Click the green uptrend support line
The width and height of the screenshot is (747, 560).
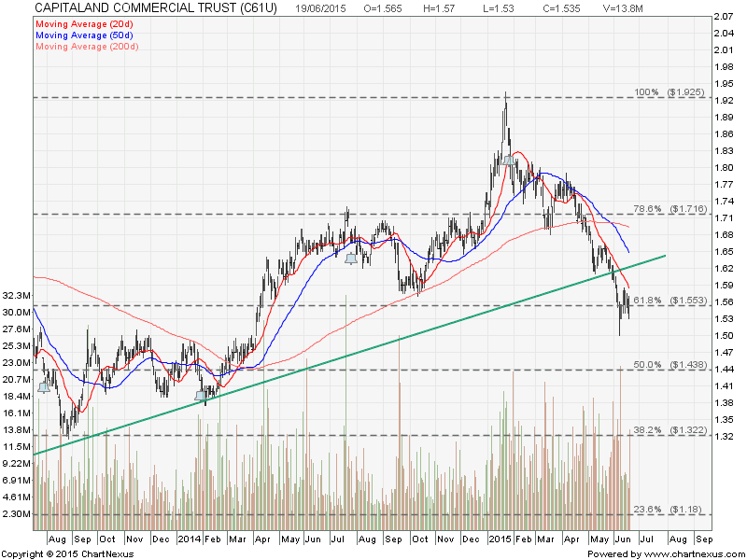pyautogui.click(x=349, y=356)
